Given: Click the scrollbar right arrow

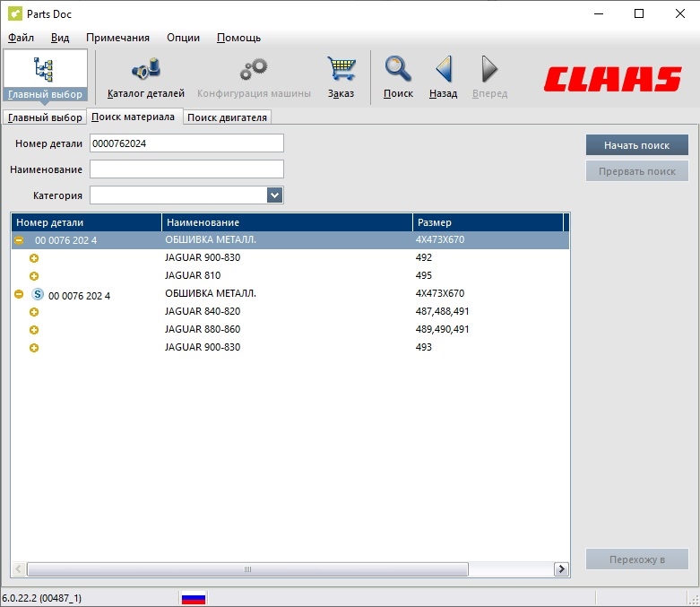Looking at the screenshot, I should tap(561, 569).
